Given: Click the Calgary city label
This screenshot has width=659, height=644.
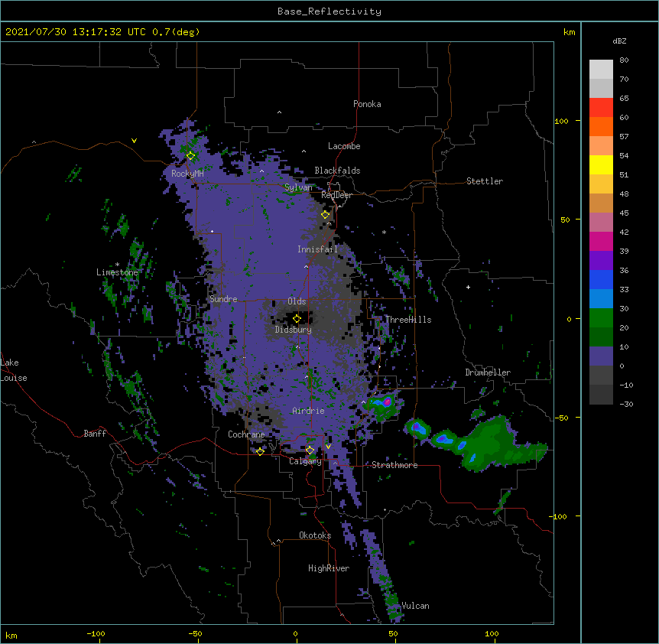Looking at the screenshot, I should click(x=305, y=461).
